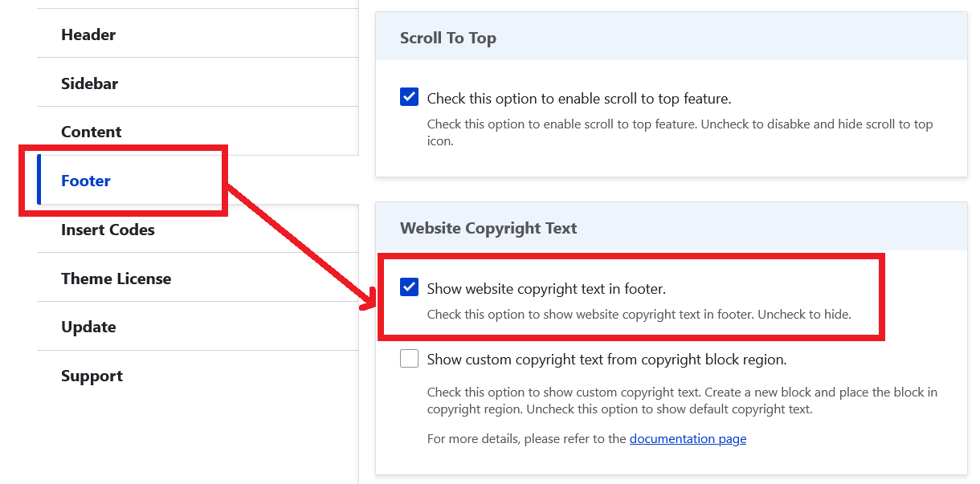Screen dimensions: 980x484
Task: Uncheck 'Show website copyright text in footer'
Action: (x=409, y=286)
